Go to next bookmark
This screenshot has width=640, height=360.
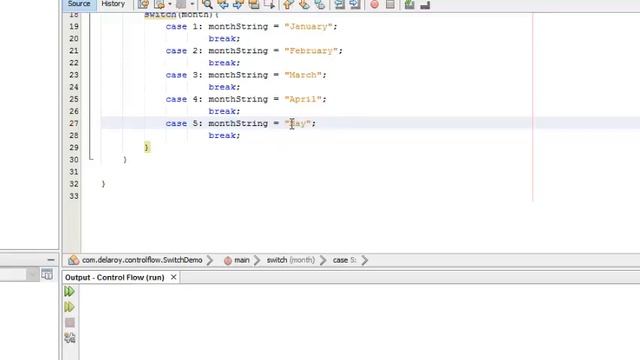(304, 4)
